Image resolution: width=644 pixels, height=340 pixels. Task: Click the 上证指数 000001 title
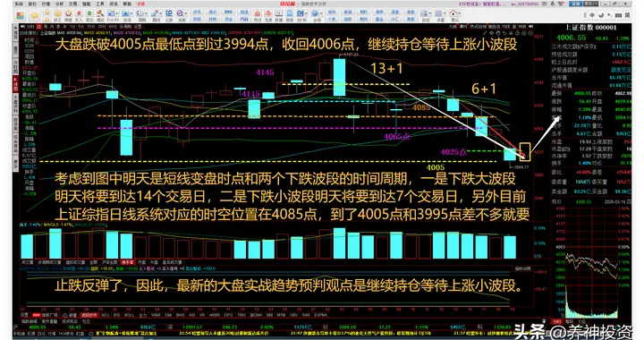[590, 27]
